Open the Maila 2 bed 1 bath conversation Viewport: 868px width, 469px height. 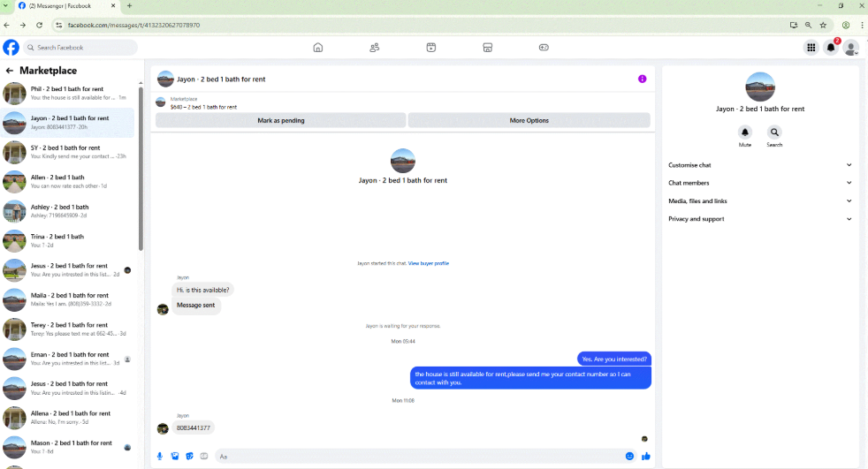(67, 299)
